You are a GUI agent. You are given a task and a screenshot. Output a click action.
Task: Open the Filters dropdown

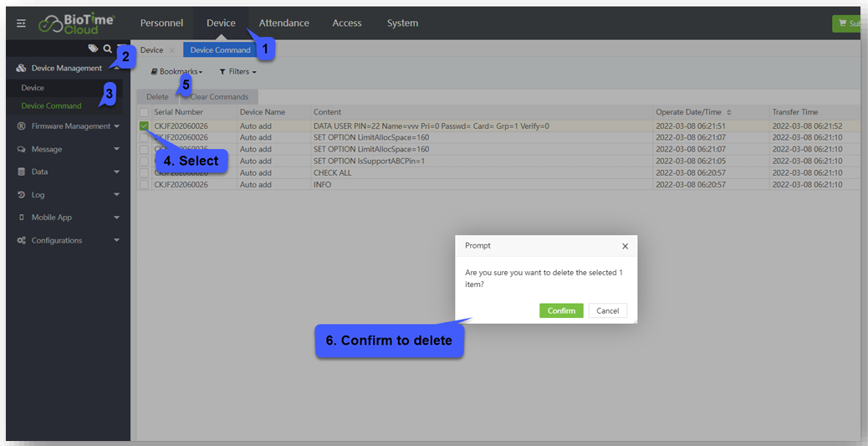[237, 72]
